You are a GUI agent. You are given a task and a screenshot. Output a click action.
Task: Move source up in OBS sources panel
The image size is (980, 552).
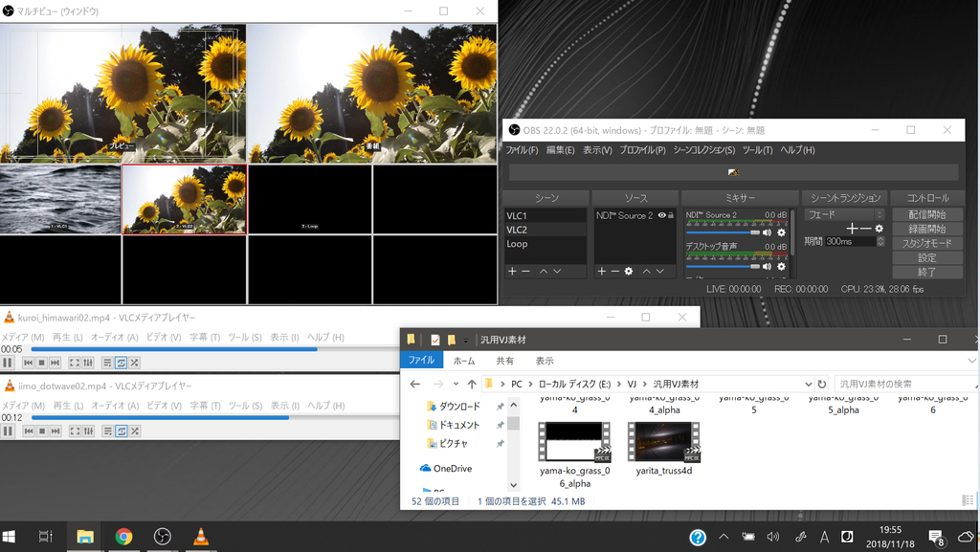coord(647,271)
